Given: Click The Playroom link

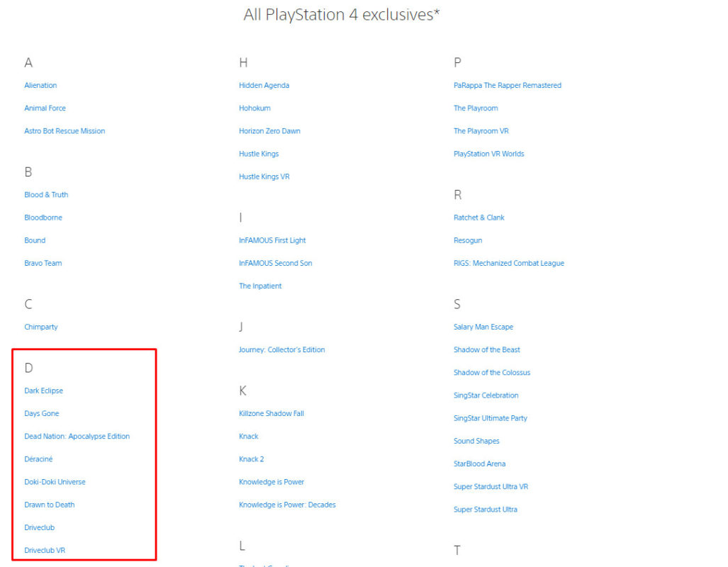Looking at the screenshot, I should click(476, 108).
